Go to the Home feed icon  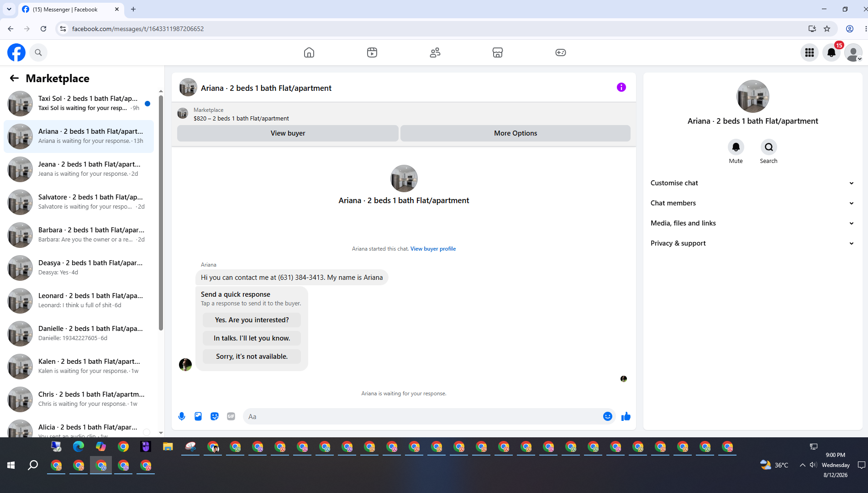click(x=309, y=52)
